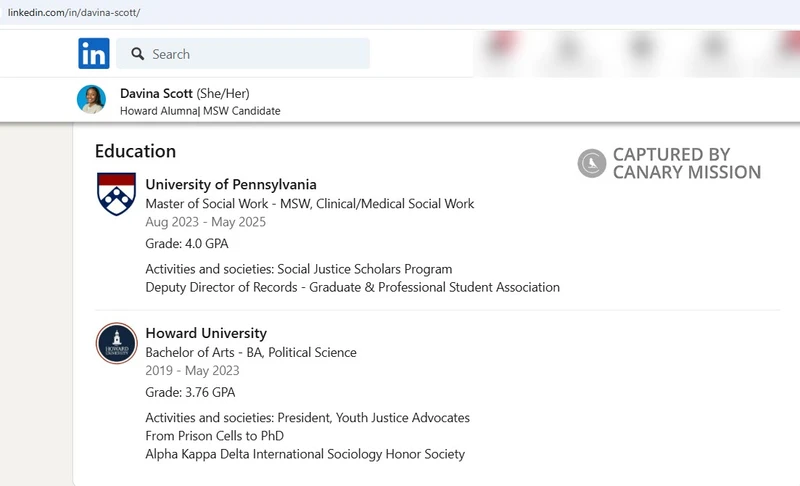Click the University of Pennsylvania shield logo
The image size is (800, 486).
[116, 194]
